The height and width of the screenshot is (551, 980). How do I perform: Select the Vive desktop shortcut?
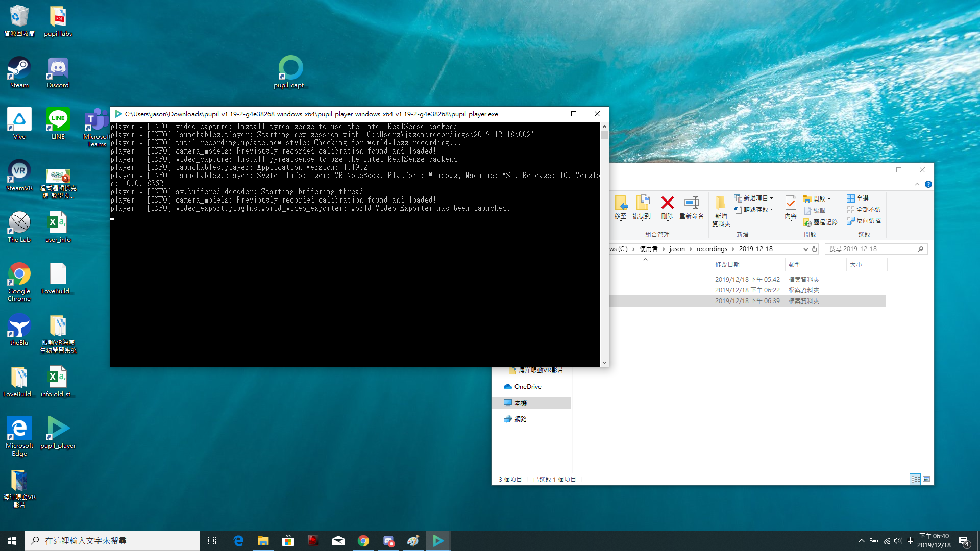click(19, 123)
